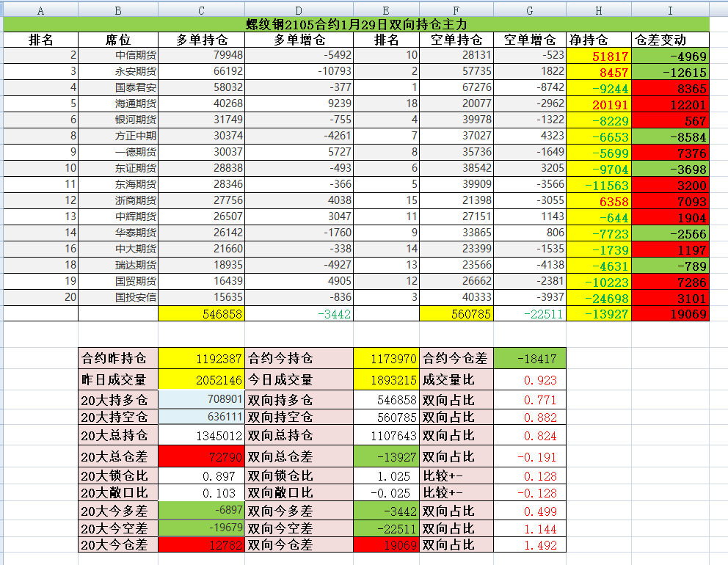Screen dimensions: 728x565
Task: Select the green cell -18417
Action: [530, 358]
